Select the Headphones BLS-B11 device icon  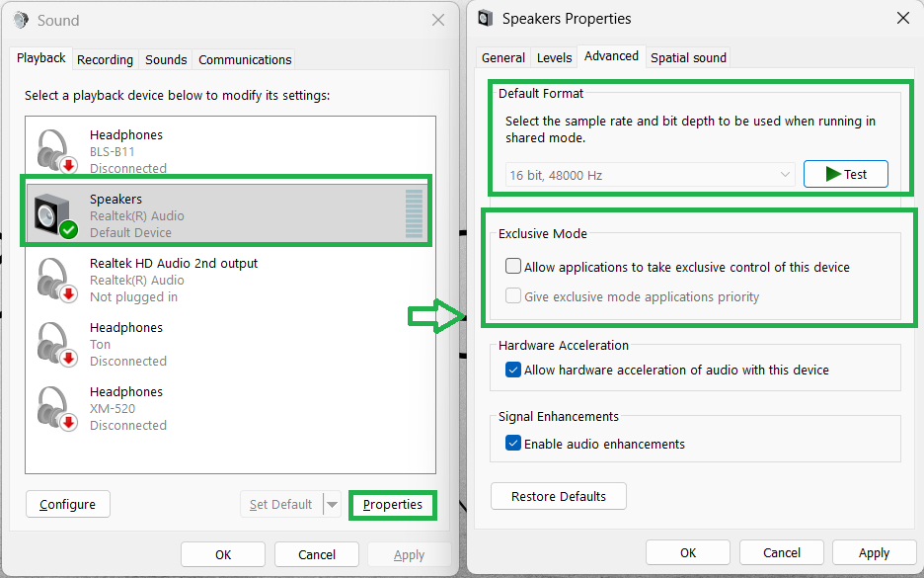click(x=56, y=151)
